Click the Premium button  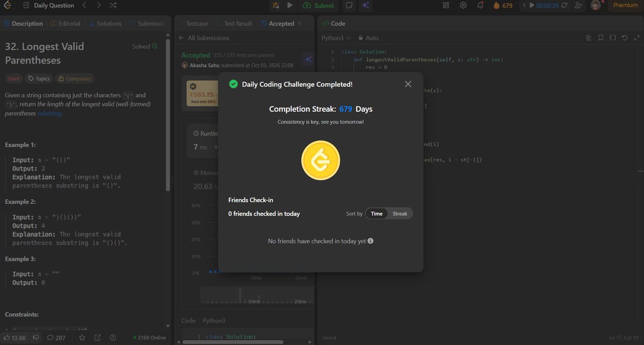pos(626,5)
